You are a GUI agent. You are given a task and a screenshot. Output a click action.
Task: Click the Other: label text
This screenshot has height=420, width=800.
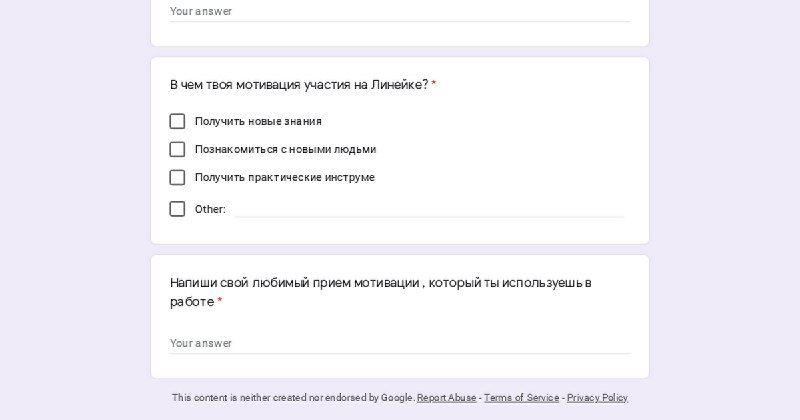(210, 209)
